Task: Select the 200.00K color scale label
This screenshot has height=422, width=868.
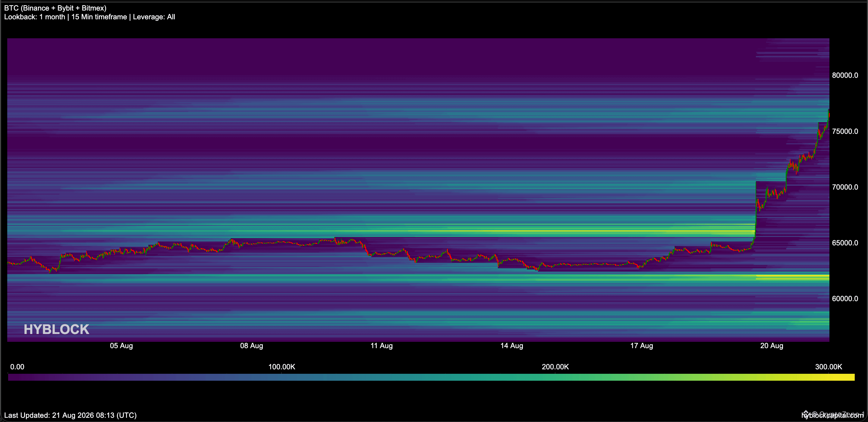Action: 555,367
